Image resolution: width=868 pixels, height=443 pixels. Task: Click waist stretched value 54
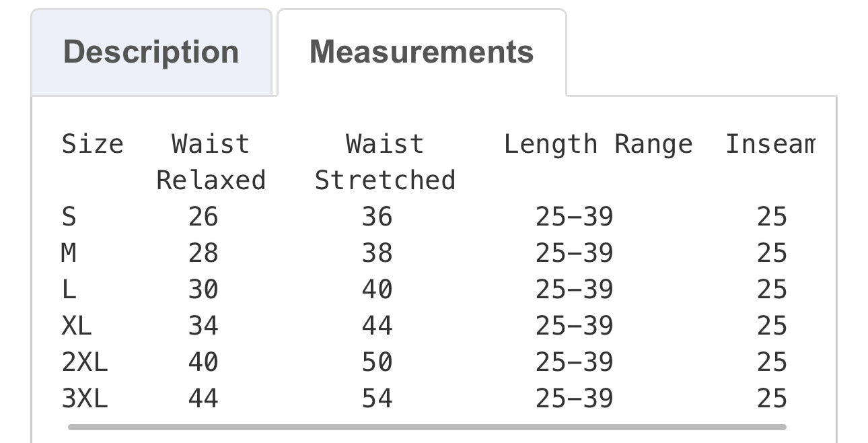pyautogui.click(x=377, y=399)
